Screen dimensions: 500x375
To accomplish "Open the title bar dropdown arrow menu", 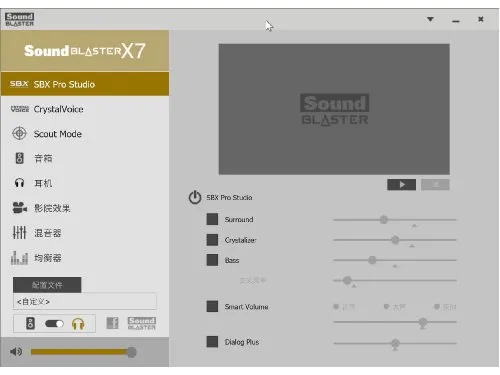I will coord(430,19).
